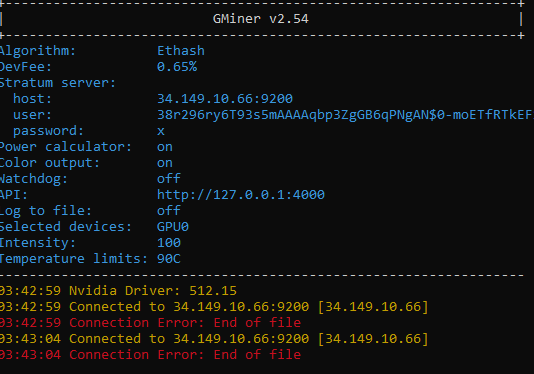Click the password value x
This screenshot has width=534, height=374.
click(161, 131)
